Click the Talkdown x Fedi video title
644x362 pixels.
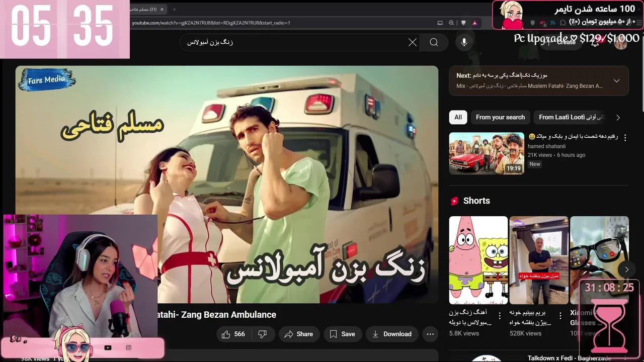click(569, 358)
